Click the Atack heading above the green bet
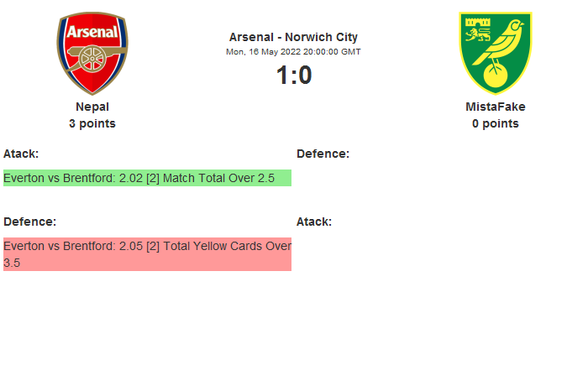588x386 pixels. (21, 154)
